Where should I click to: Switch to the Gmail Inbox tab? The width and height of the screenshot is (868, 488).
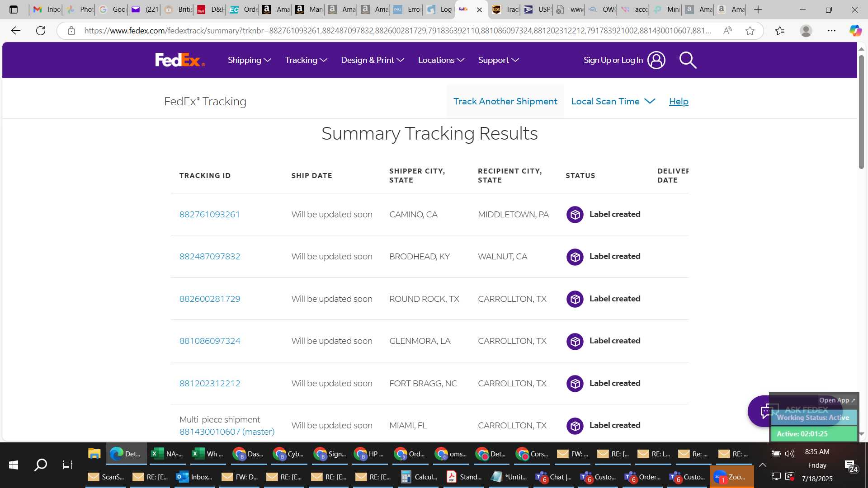click(x=47, y=9)
